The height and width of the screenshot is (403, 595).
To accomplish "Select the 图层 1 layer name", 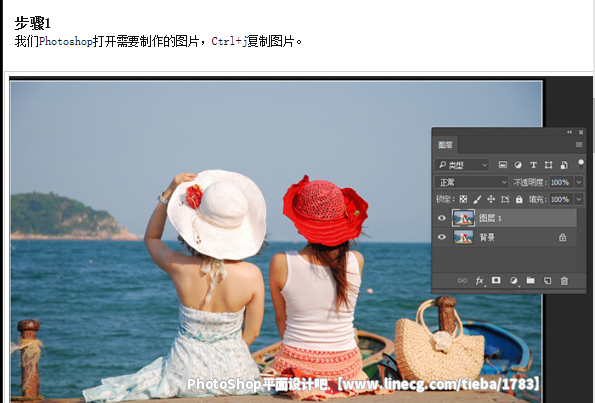I will 490,218.
